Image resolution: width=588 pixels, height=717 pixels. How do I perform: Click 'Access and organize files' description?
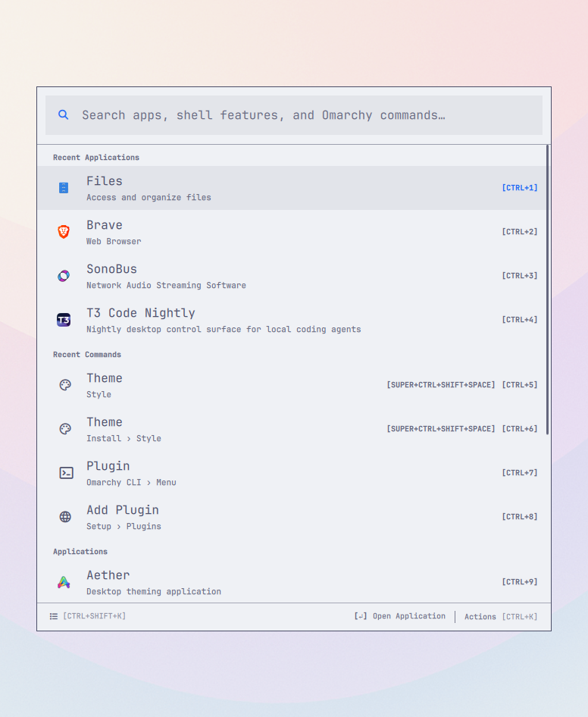click(x=149, y=198)
